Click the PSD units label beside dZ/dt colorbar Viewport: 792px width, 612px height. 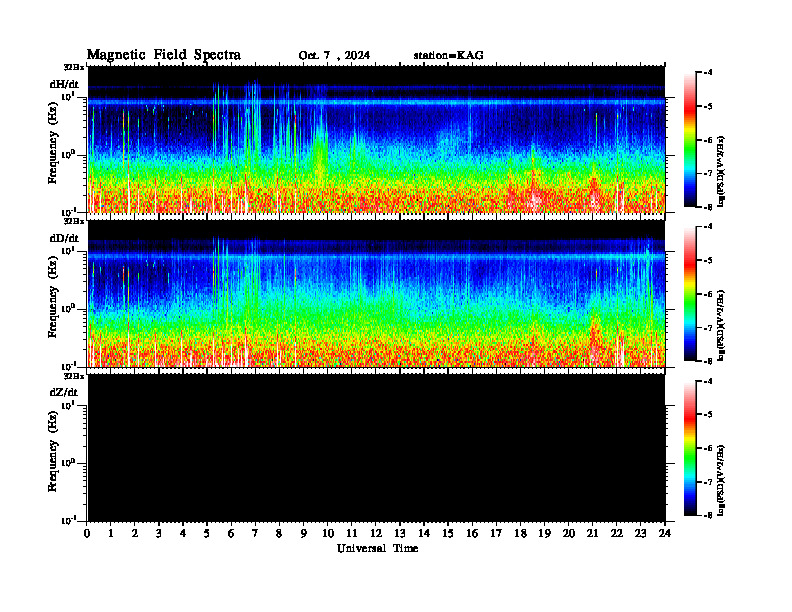tap(721, 480)
